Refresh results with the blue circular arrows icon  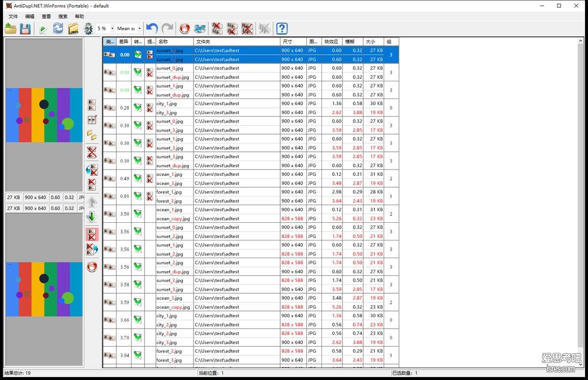tap(58, 28)
